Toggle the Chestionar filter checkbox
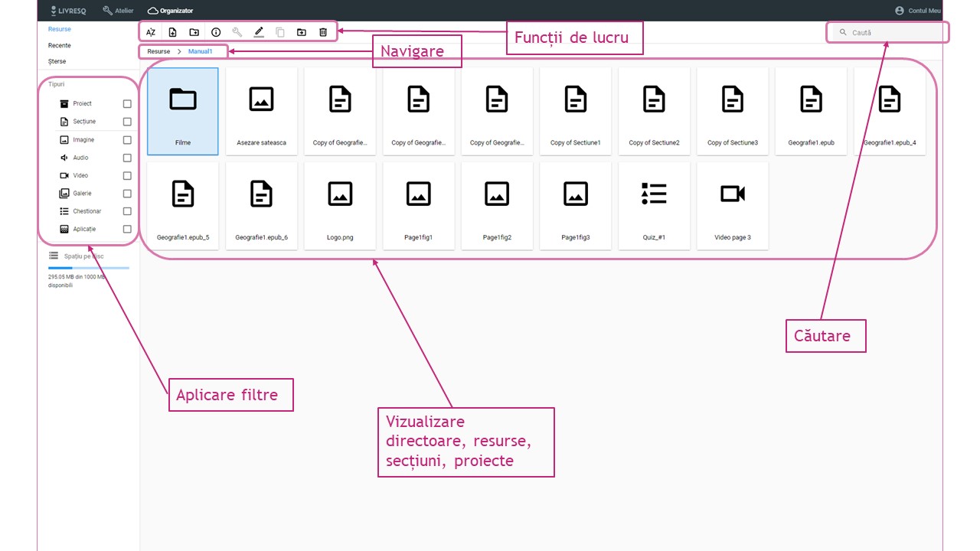This screenshot has height=551, width=980. click(127, 211)
